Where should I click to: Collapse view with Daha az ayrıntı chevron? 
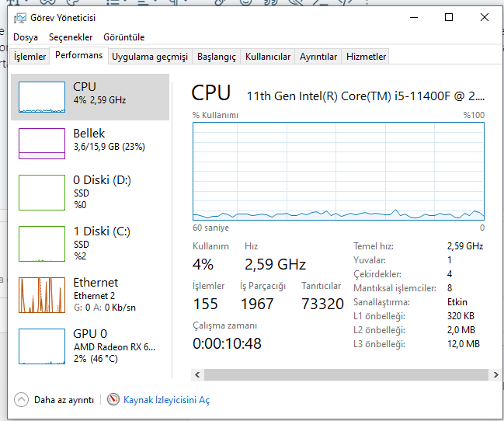(21, 399)
